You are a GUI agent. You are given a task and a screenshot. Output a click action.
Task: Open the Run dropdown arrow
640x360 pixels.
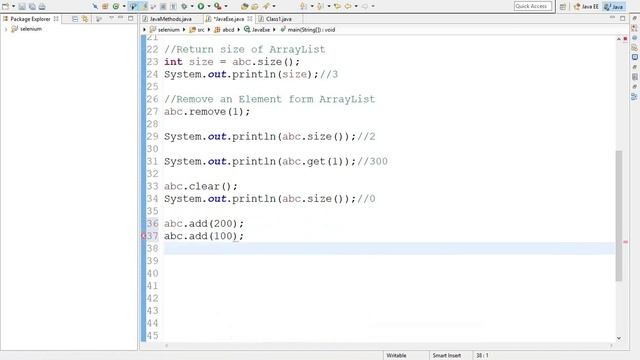coord(209,6)
